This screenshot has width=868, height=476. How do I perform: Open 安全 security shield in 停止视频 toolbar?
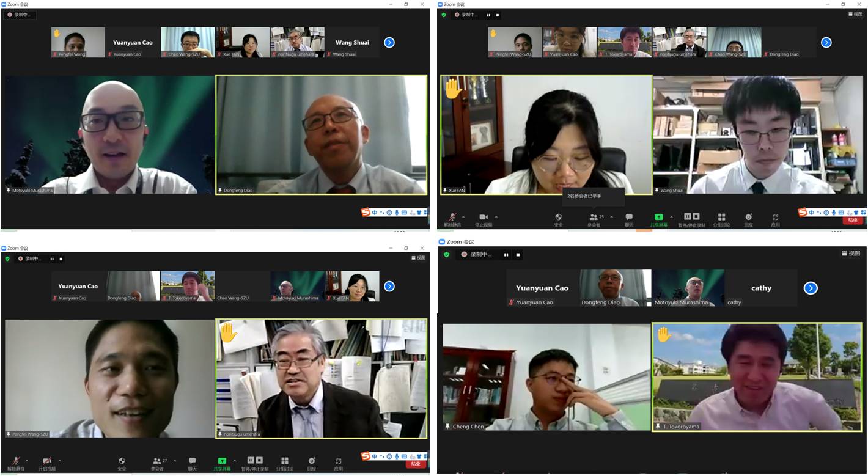click(558, 220)
